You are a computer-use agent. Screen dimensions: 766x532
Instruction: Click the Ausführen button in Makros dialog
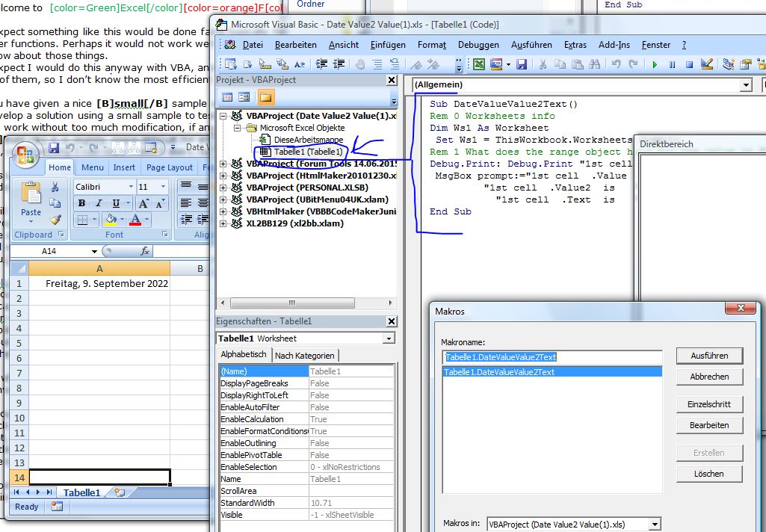coord(709,356)
